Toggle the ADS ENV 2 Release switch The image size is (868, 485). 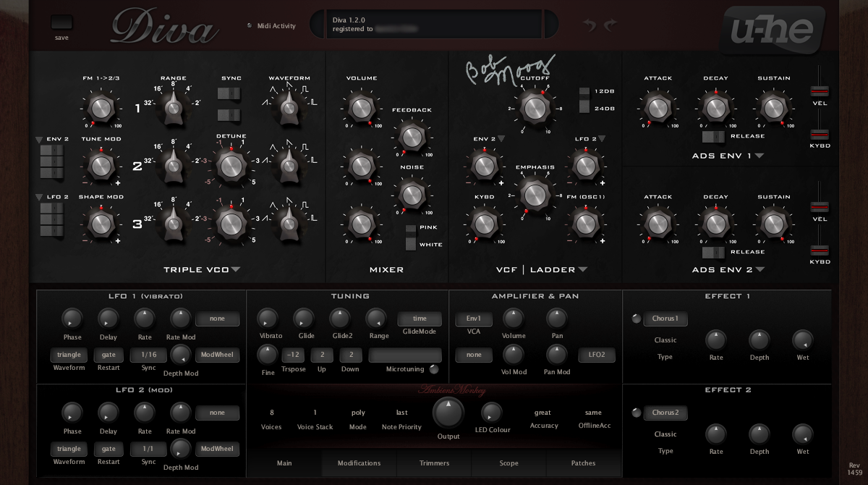[715, 252]
